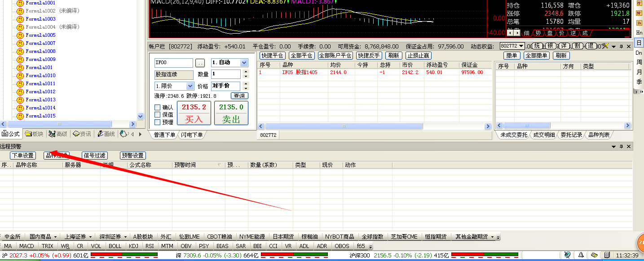
Task: Click smiley icon beside Formula1003
Action: [20, 19]
